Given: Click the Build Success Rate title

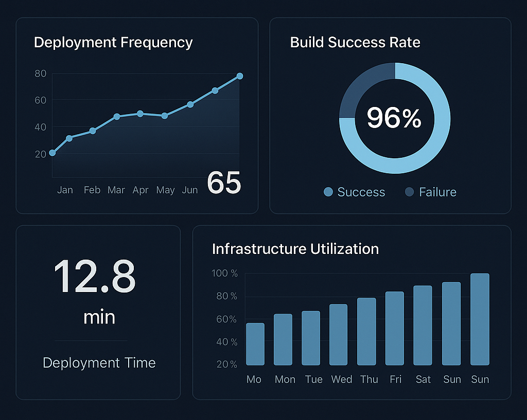Looking at the screenshot, I should [355, 42].
